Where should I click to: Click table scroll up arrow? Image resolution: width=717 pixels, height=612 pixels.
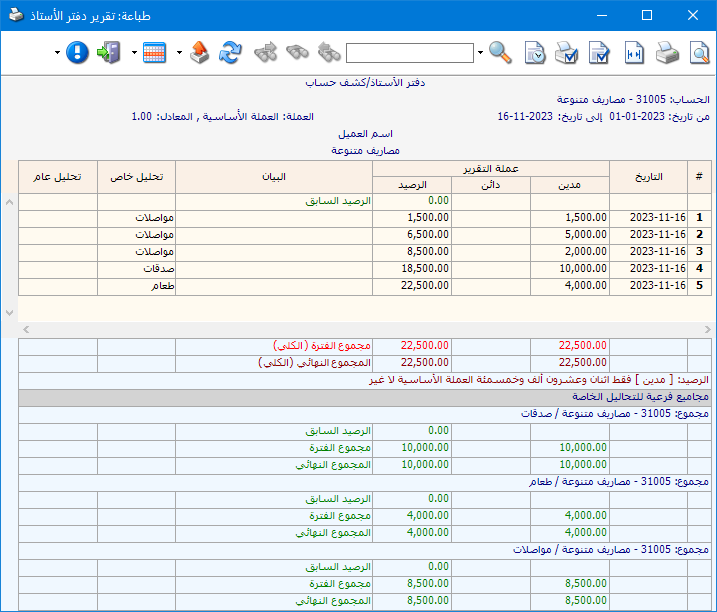(9, 202)
